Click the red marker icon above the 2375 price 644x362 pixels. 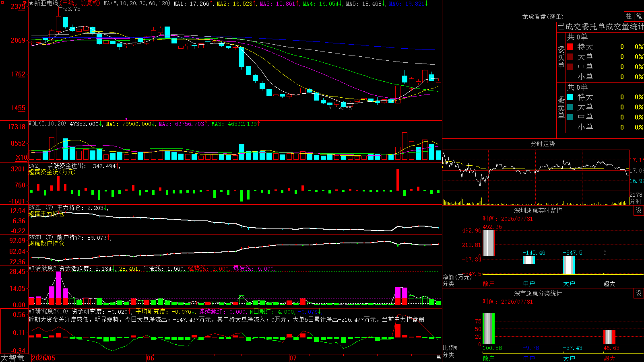(x=25, y=3)
